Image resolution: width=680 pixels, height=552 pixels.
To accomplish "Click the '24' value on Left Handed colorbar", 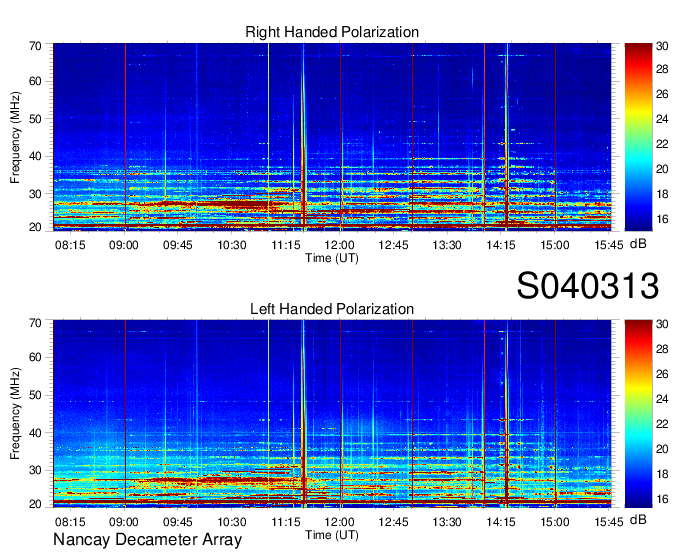I will [662, 399].
